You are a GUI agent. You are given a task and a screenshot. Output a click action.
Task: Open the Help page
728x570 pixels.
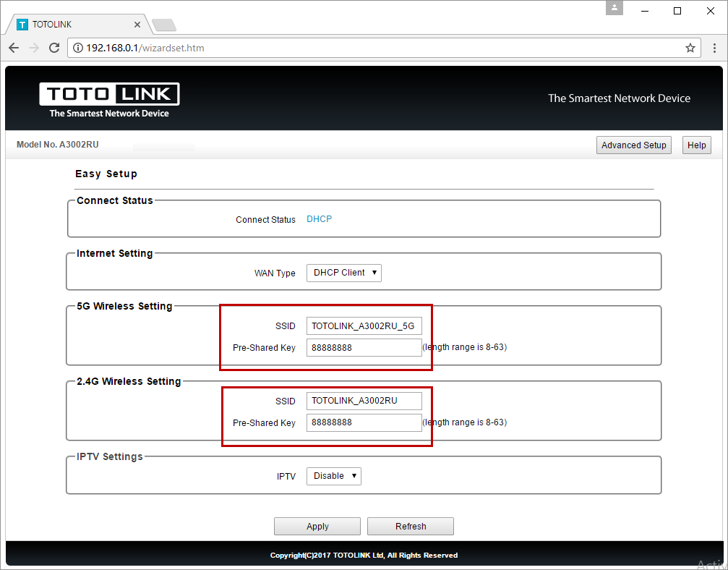click(696, 145)
